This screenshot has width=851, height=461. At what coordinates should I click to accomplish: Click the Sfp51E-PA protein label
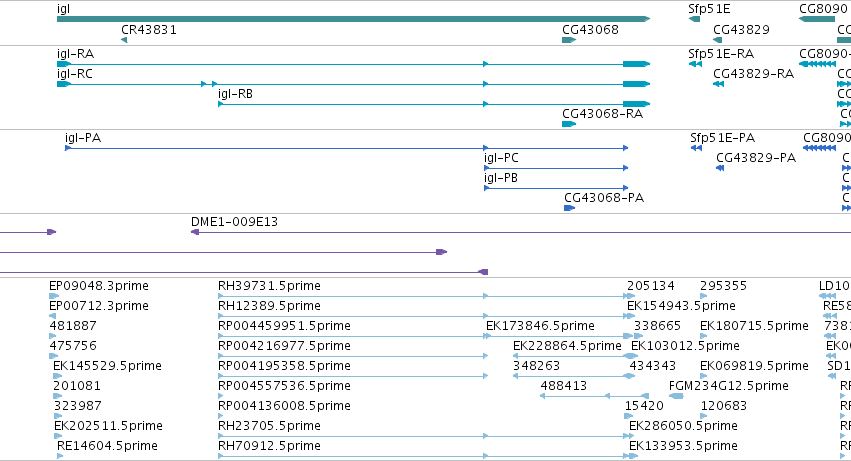pyautogui.click(x=723, y=138)
